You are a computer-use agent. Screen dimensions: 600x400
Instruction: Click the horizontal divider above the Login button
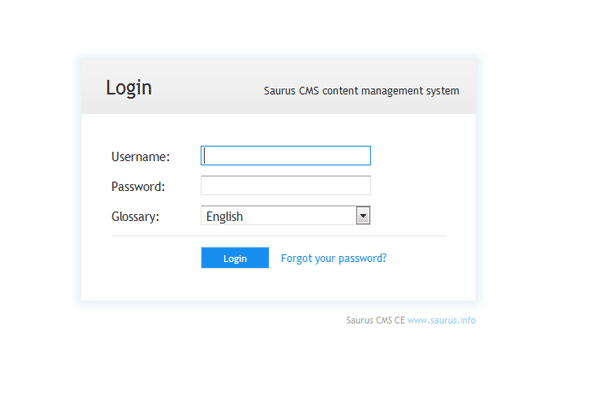[x=278, y=237]
